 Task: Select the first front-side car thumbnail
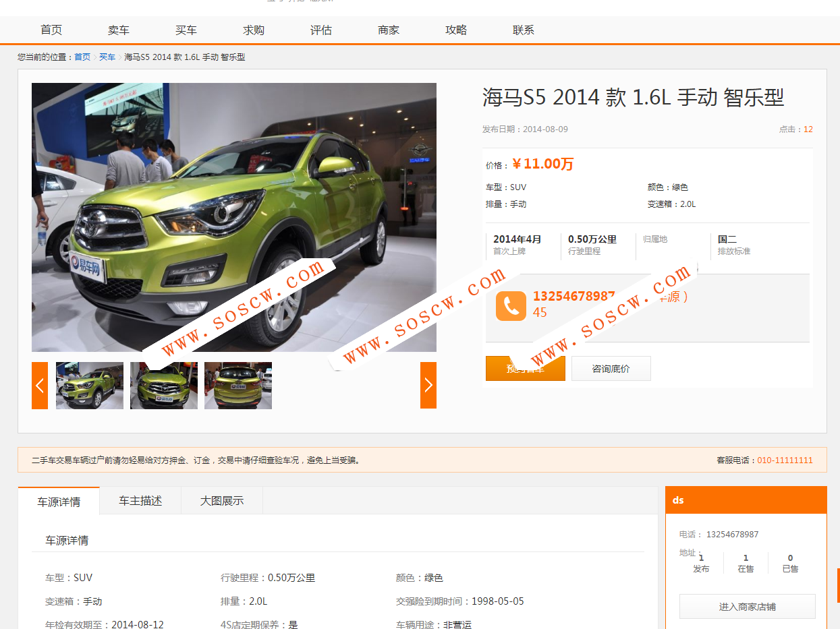[x=90, y=386]
